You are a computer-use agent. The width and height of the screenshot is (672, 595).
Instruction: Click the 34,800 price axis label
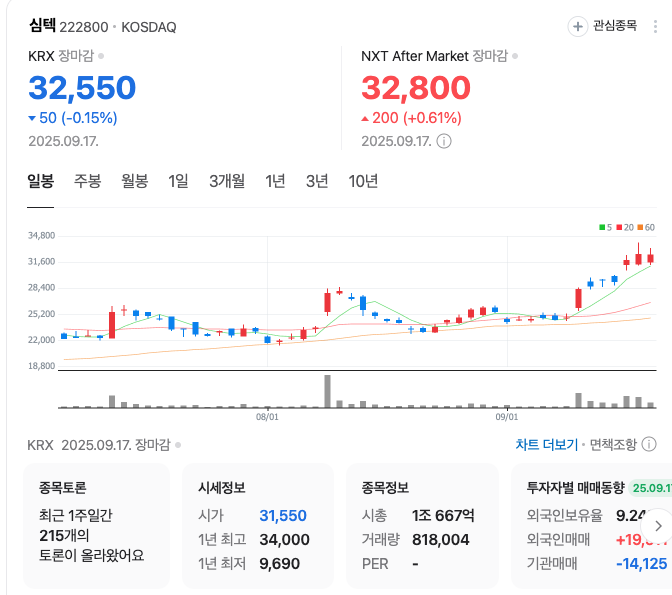point(42,235)
